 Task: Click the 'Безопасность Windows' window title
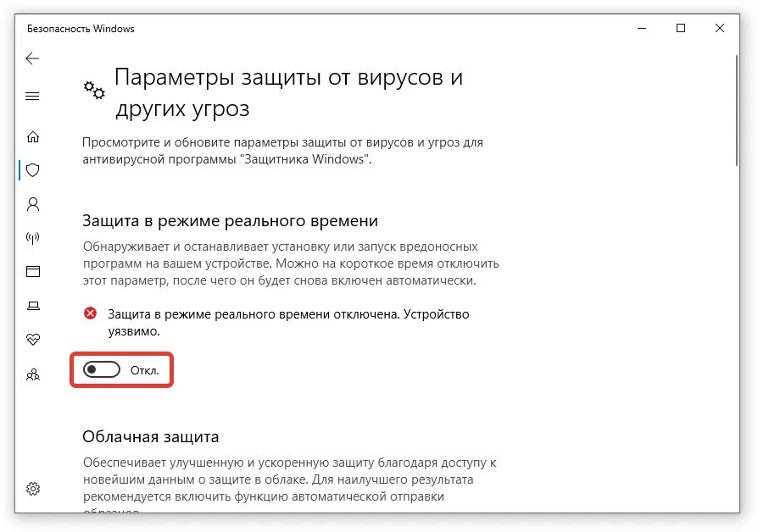81,29
